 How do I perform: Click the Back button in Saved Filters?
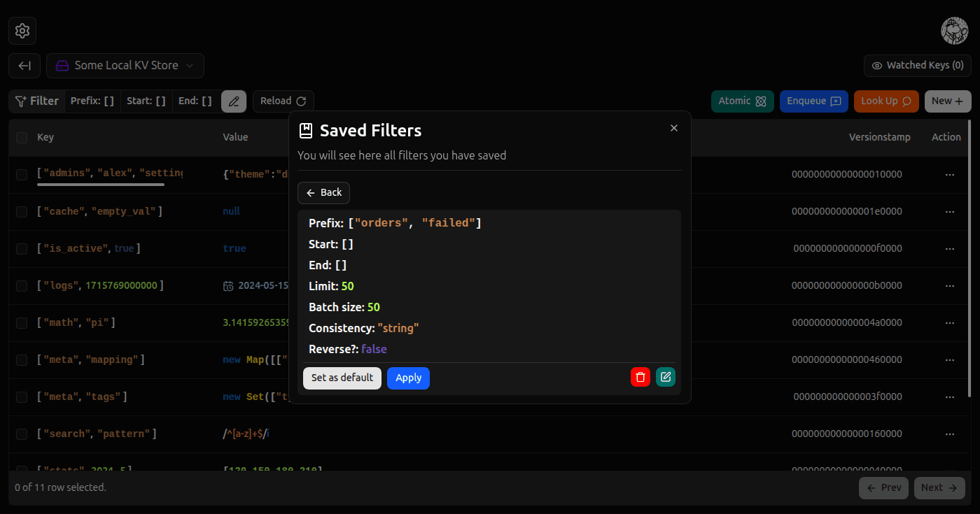point(323,193)
